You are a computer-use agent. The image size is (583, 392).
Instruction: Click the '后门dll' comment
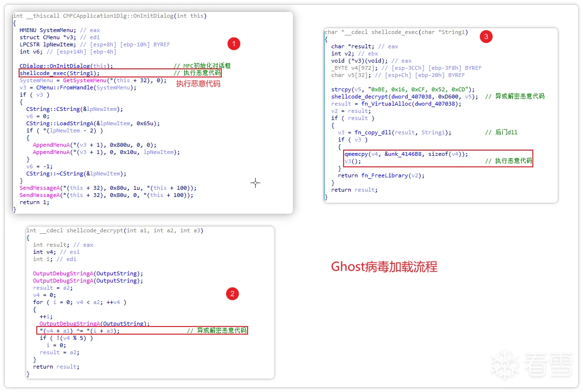[501, 132]
